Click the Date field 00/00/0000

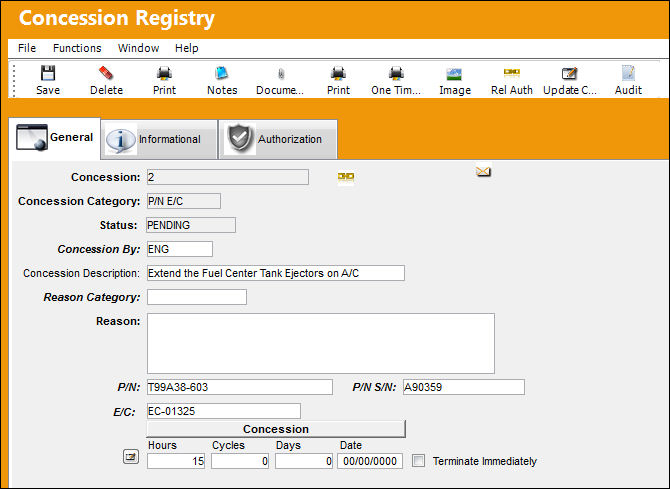pos(370,461)
